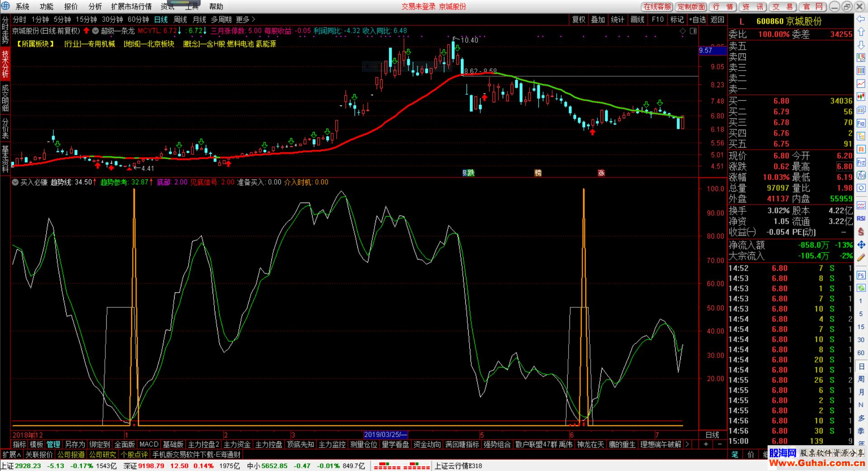Click the tree structure icon in sidebar
868x471 pixels.
pos(861,137)
